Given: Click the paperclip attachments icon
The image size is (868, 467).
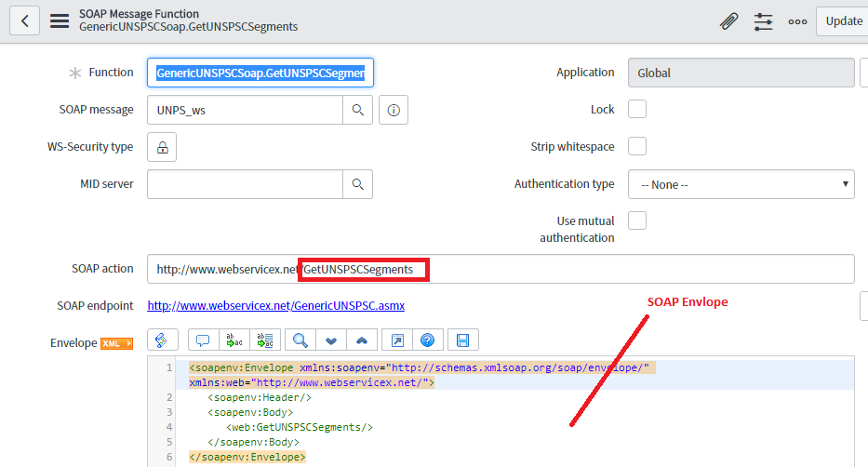Looking at the screenshot, I should point(728,20).
